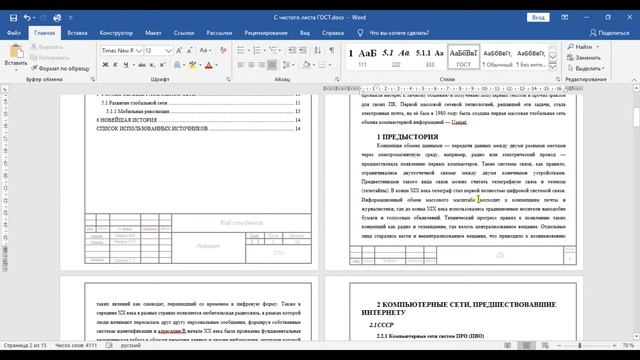Image resolution: width=640 pixels, height=360 pixels.
Task: Open the font size 12 dropdown
Action: (168, 51)
